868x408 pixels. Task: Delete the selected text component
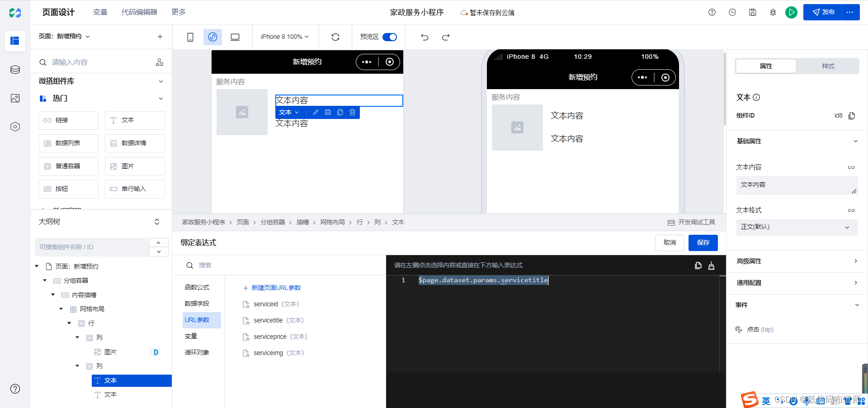coord(352,112)
